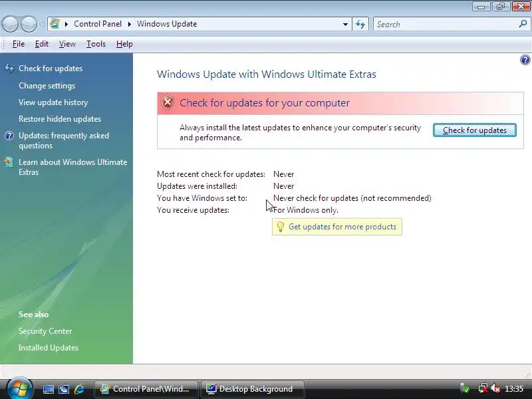Open the File menu
Viewport: 532px width, 399px height.
point(19,44)
